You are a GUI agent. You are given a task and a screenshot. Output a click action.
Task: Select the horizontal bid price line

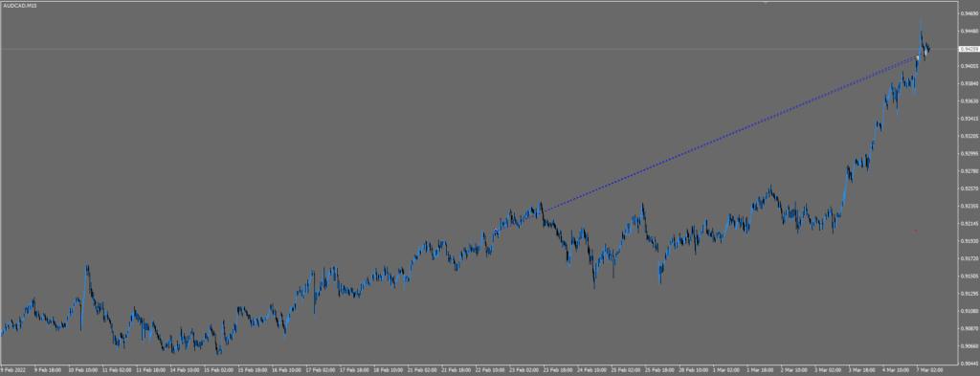point(479,49)
